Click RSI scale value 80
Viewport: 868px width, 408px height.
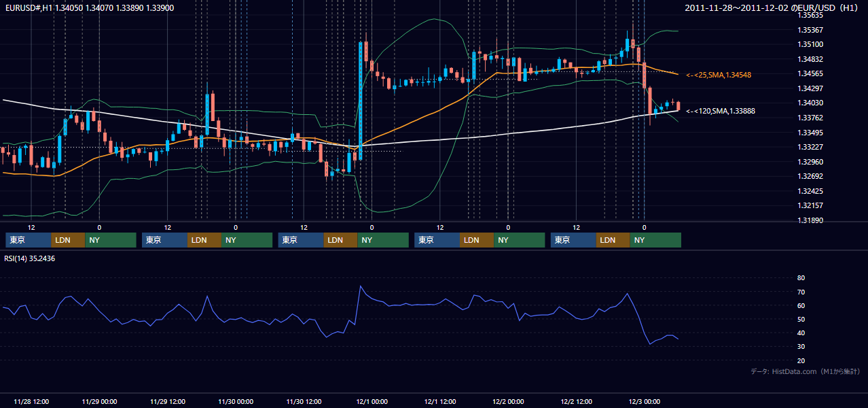tap(801, 278)
